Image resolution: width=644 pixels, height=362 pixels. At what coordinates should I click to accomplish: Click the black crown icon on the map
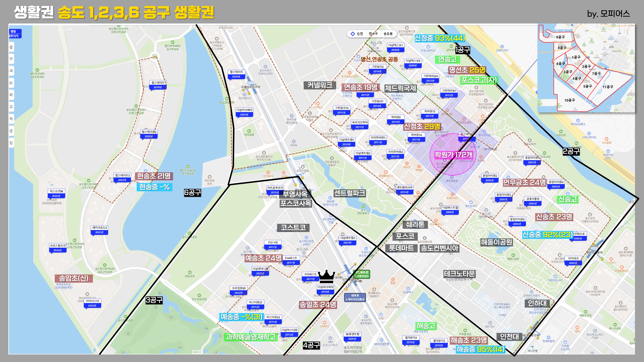click(326, 276)
